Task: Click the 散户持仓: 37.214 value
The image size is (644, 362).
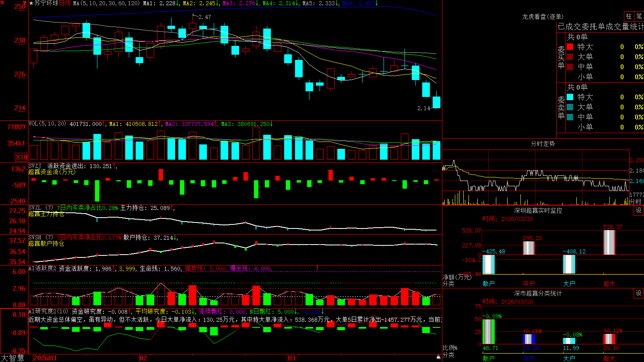Action: click(150, 238)
